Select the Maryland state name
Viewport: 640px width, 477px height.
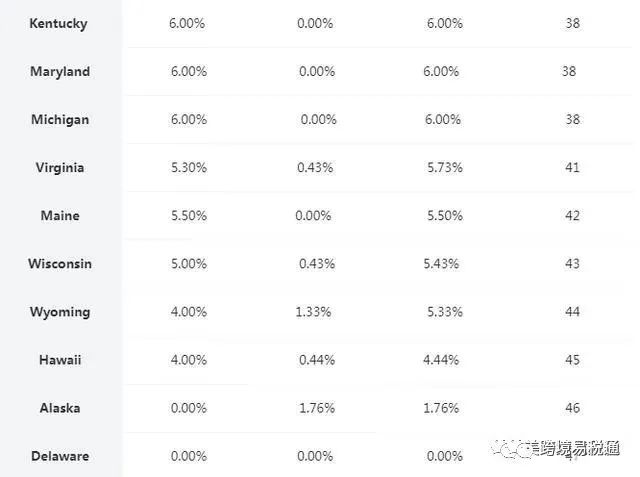tap(60, 71)
